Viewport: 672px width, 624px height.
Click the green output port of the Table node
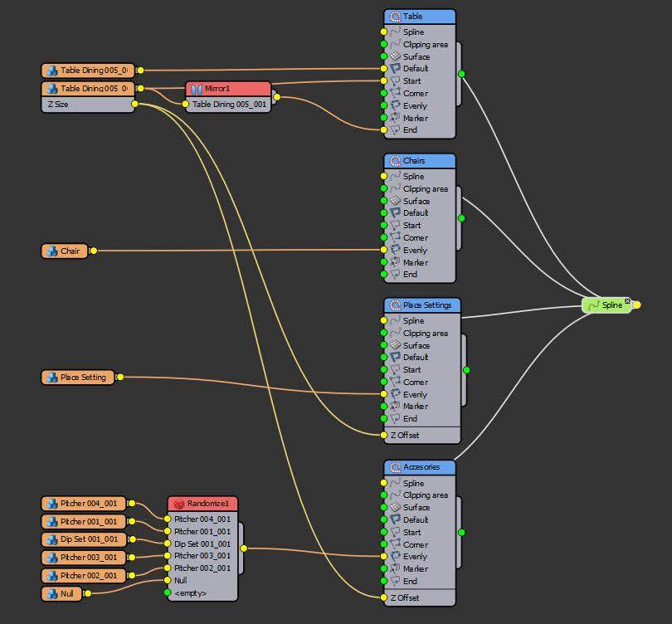(461, 73)
